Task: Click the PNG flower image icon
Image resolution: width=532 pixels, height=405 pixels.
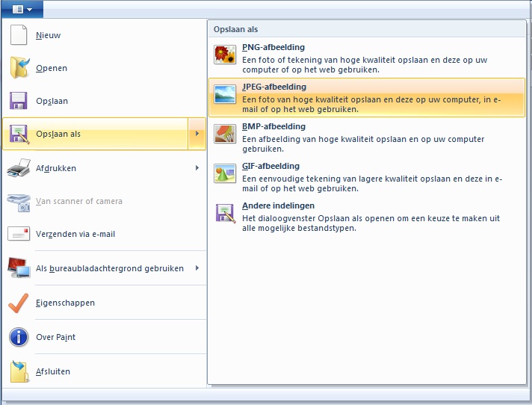Action: pos(225,55)
